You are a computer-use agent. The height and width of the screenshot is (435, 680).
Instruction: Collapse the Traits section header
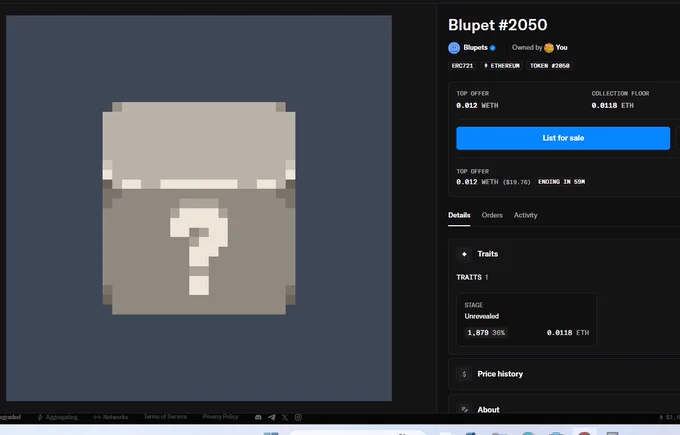[564, 254]
